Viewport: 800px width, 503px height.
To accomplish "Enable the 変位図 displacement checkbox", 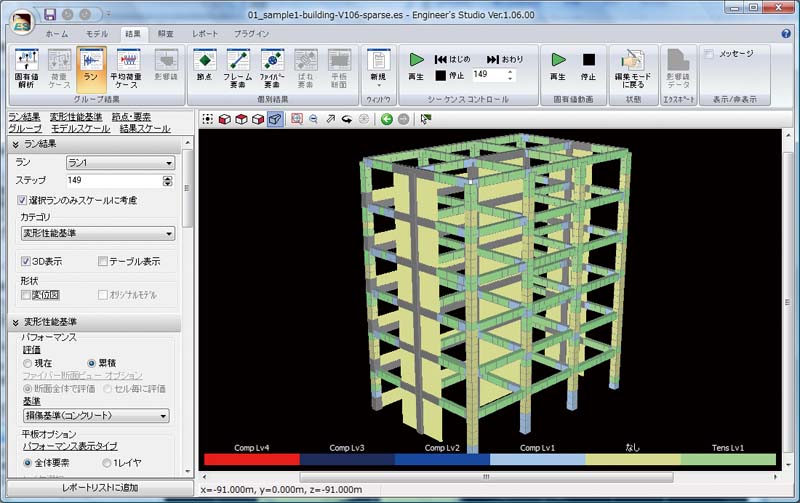I will pyautogui.click(x=26, y=295).
